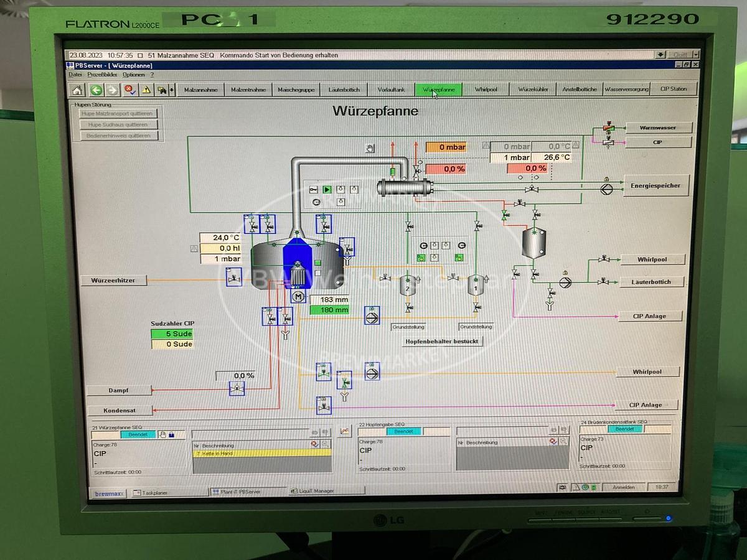Click the alarm acknowledge icon with checkmark

[x=129, y=89]
